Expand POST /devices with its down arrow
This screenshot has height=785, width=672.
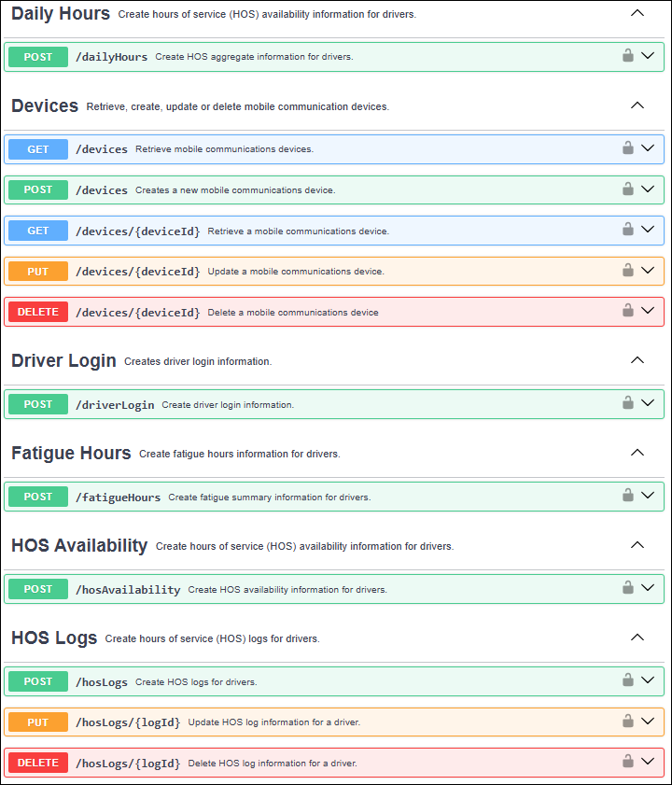tap(648, 189)
